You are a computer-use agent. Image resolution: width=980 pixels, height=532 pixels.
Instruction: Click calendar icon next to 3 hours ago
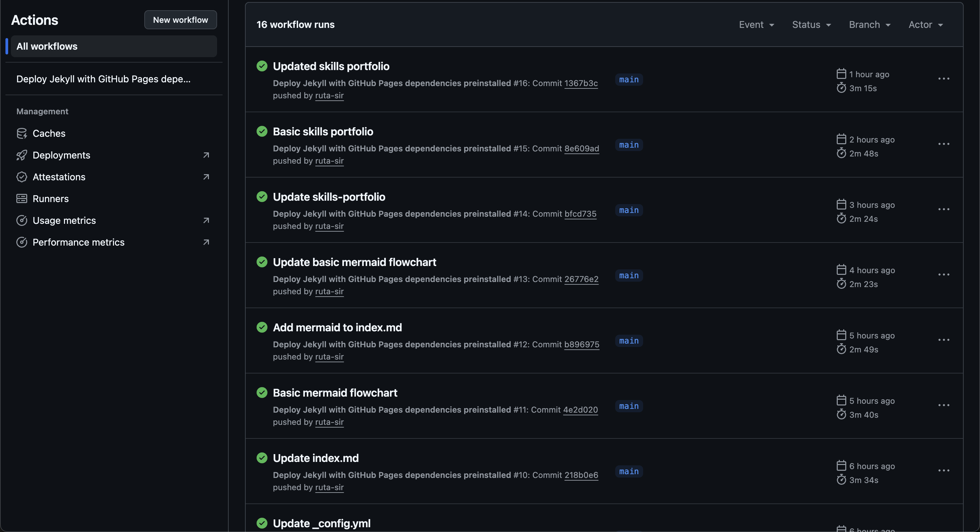[841, 204]
